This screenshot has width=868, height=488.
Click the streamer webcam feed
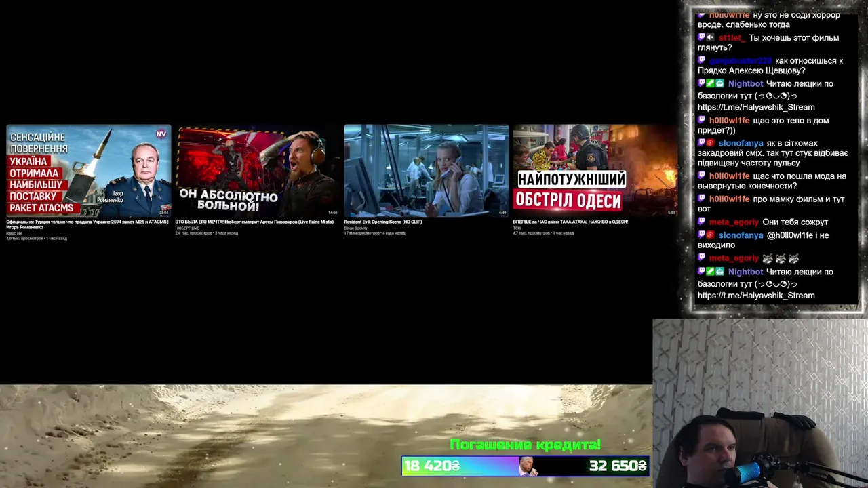point(760,403)
